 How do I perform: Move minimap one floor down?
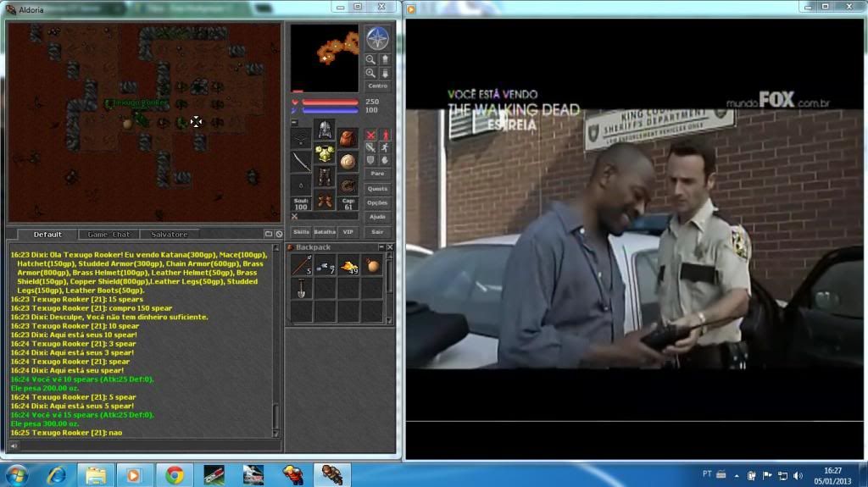click(386, 73)
